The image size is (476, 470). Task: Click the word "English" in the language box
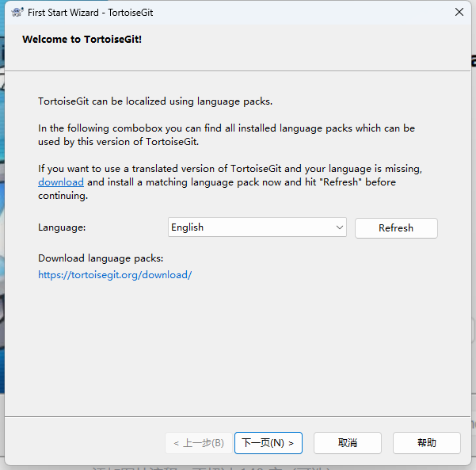[188, 227]
